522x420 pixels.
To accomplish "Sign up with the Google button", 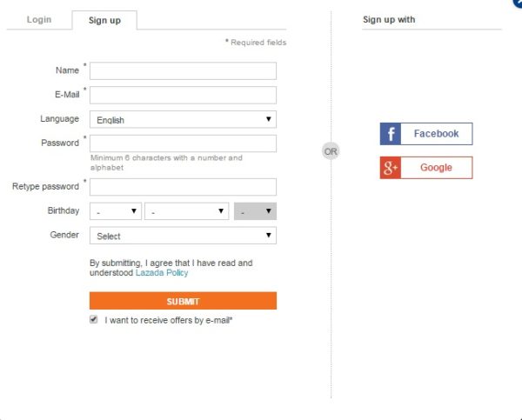I will click(x=426, y=168).
